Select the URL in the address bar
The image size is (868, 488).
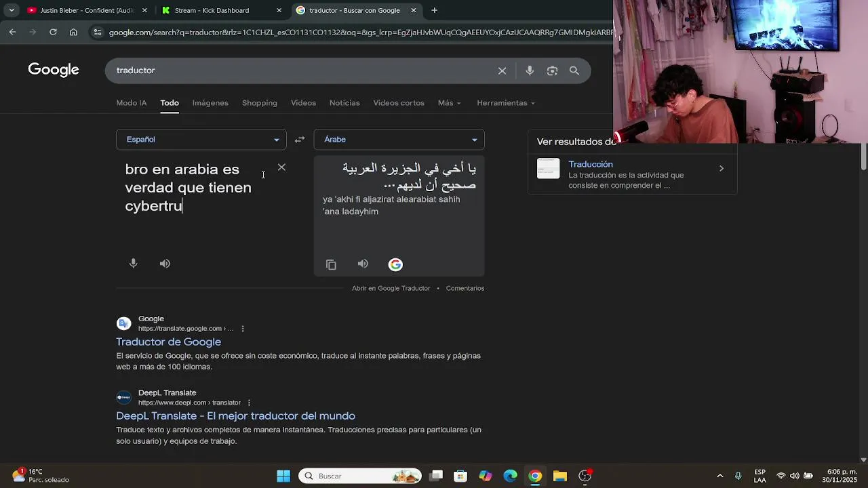359,32
